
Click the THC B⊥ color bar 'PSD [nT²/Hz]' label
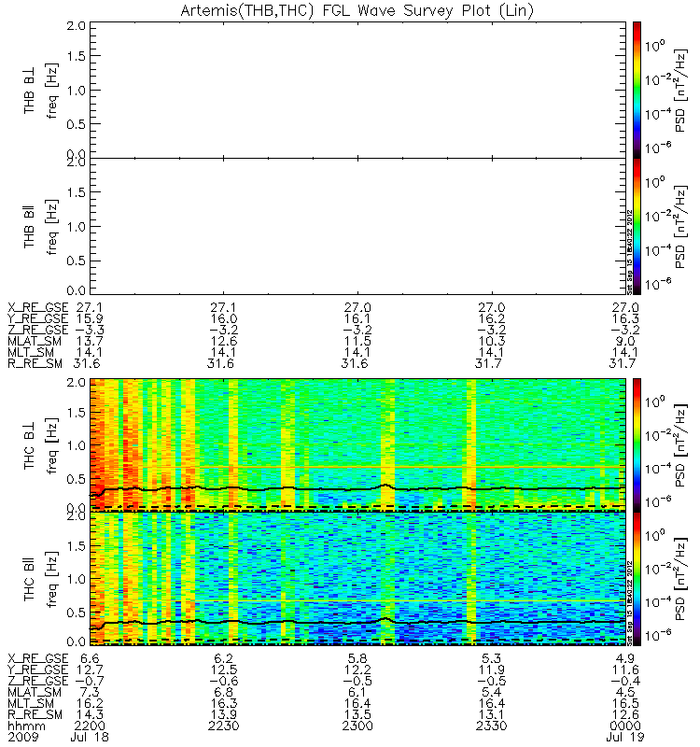[x=681, y=445]
